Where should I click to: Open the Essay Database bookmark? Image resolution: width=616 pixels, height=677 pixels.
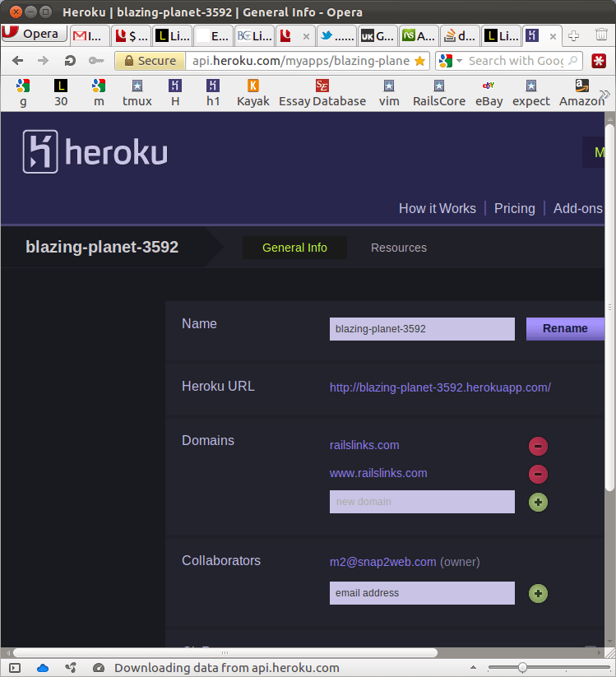click(x=322, y=93)
